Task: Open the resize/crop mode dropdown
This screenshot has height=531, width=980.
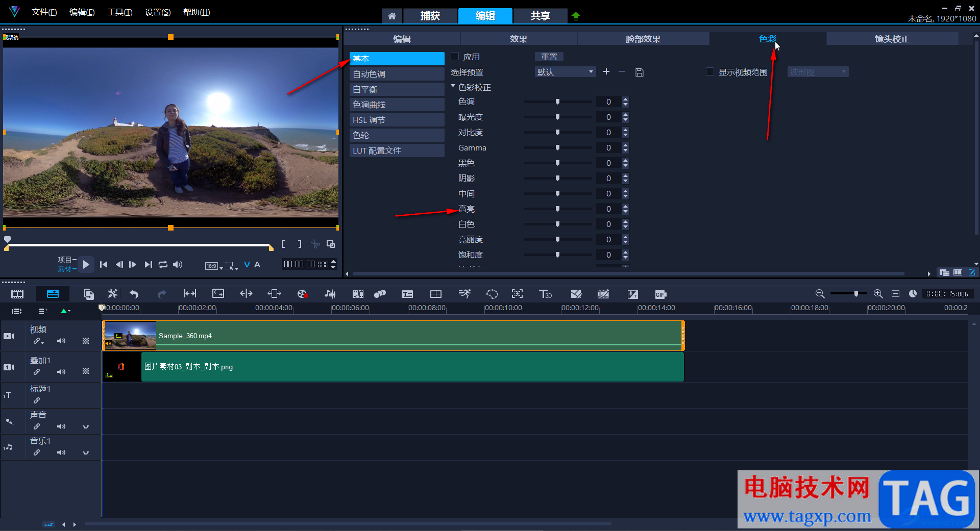Action: click(232, 266)
